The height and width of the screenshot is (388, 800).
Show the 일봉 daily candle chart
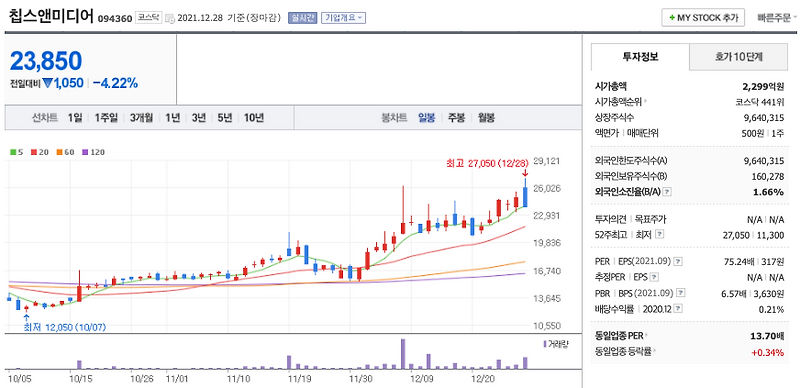[x=427, y=118]
